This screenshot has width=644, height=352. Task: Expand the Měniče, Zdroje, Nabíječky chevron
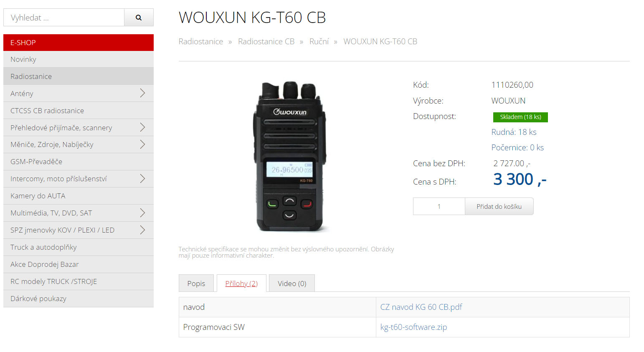142,144
